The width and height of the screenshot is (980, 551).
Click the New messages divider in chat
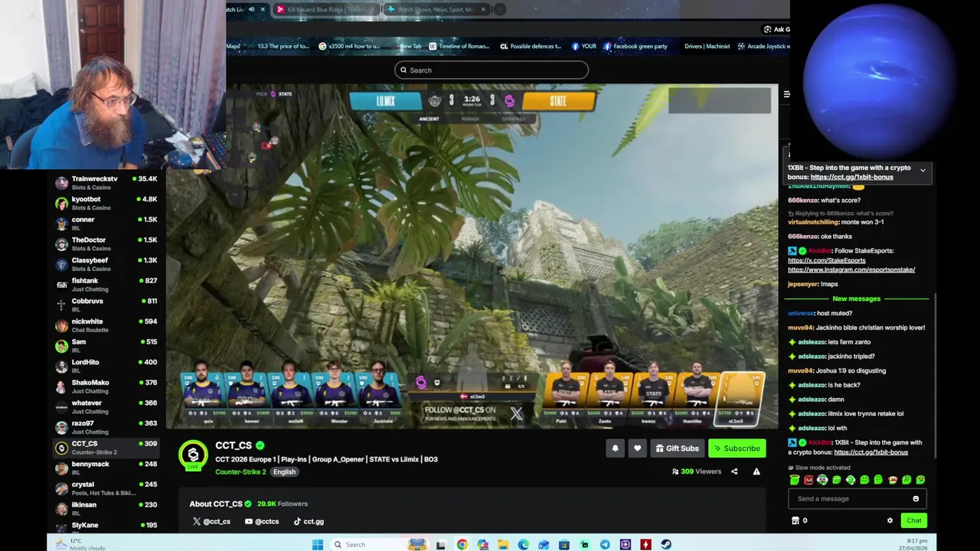click(x=857, y=298)
